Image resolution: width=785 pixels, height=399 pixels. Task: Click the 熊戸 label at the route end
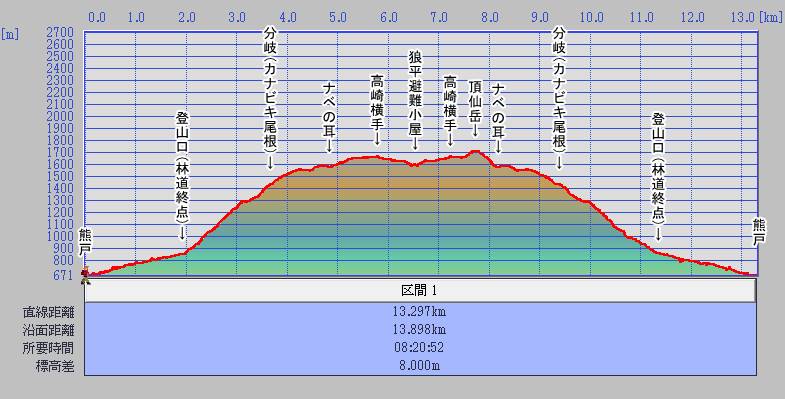pos(759,233)
